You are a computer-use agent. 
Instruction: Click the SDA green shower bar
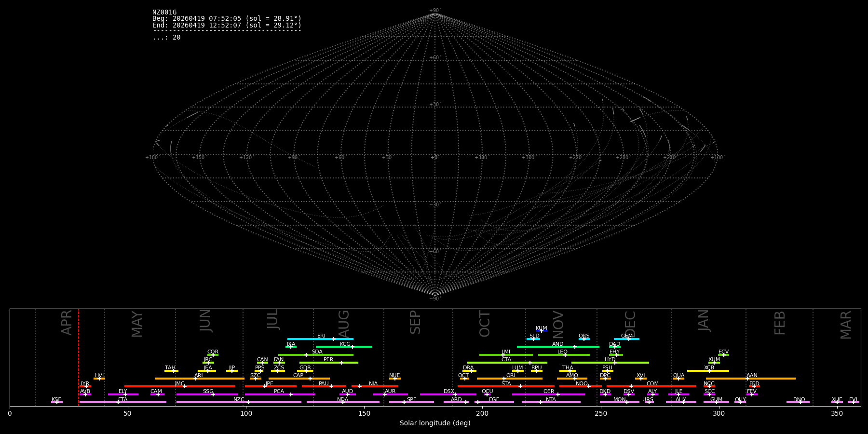click(x=316, y=355)
